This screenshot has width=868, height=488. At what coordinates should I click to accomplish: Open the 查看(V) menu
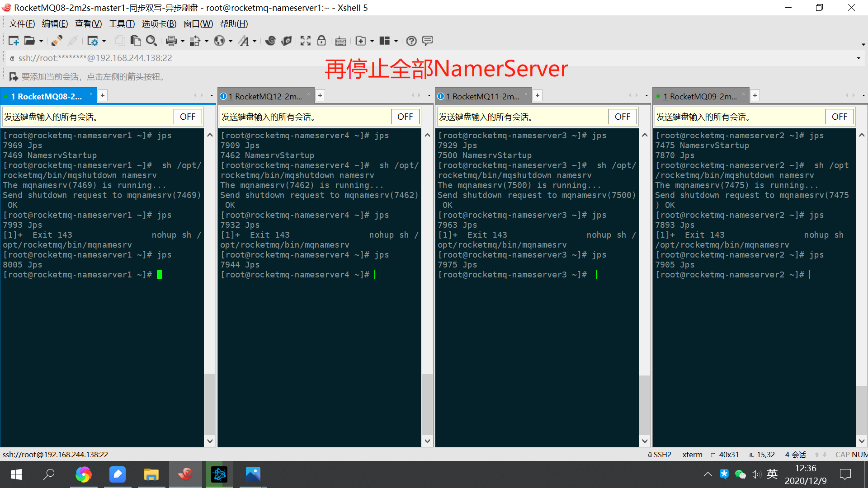point(88,24)
